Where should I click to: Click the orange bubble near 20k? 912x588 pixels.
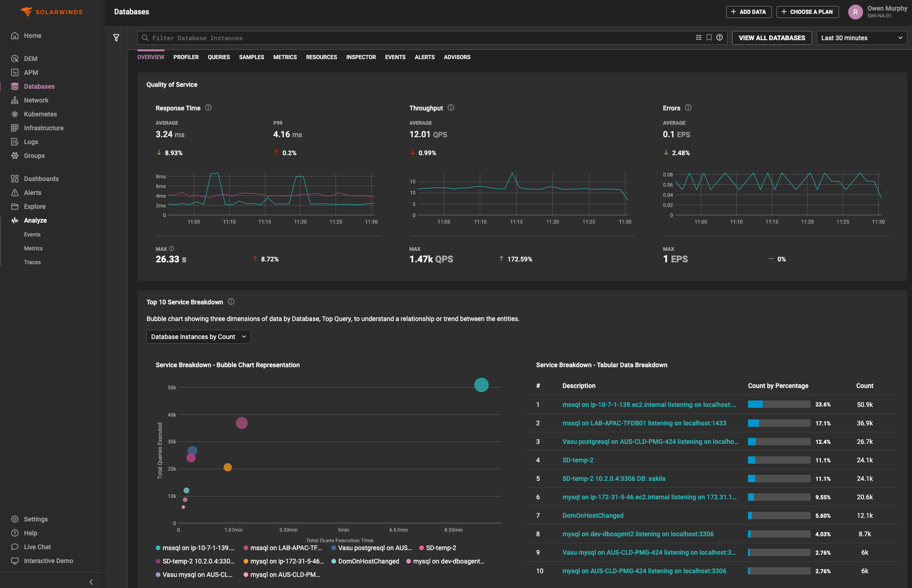(x=227, y=467)
